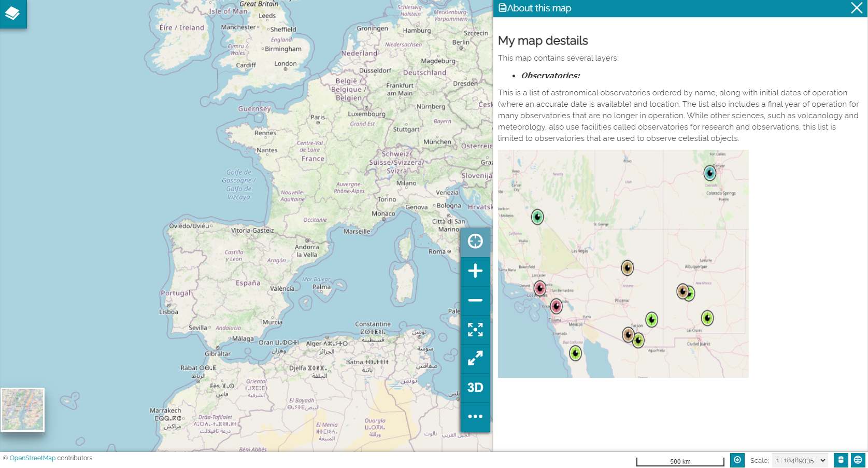Click the document icon beside About this map
Image resolution: width=868 pixels, height=468 pixels.
coord(502,8)
